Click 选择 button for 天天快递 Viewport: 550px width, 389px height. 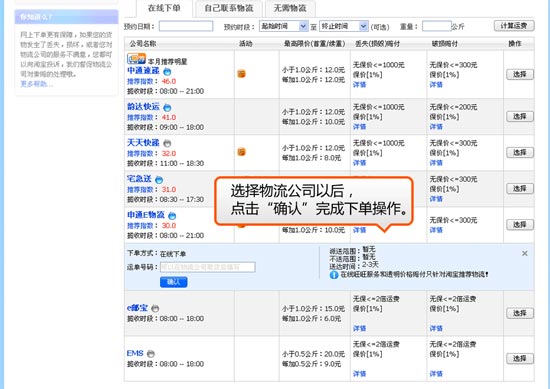(519, 153)
